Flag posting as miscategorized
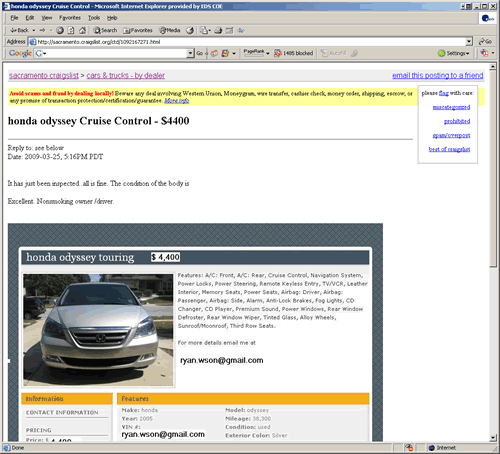 coord(451,107)
